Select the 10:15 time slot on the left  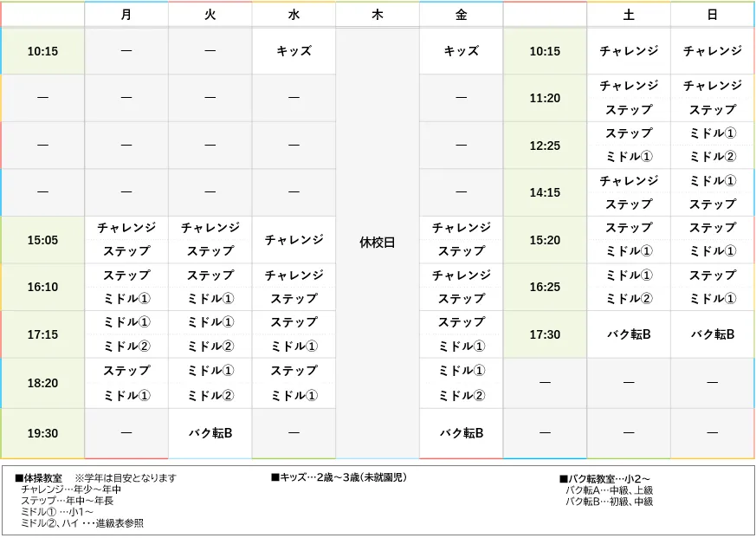pyautogui.click(x=43, y=51)
